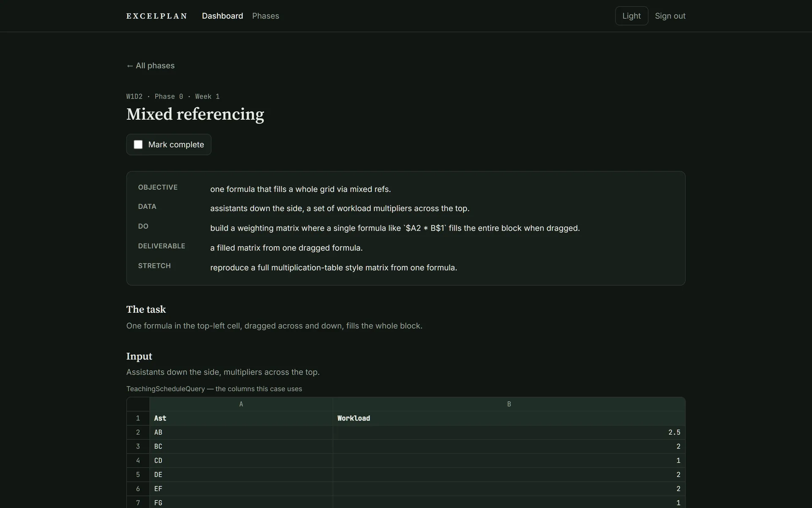Viewport: 812px width, 508px height.
Task: Click row number 5
Action: pyautogui.click(x=138, y=475)
